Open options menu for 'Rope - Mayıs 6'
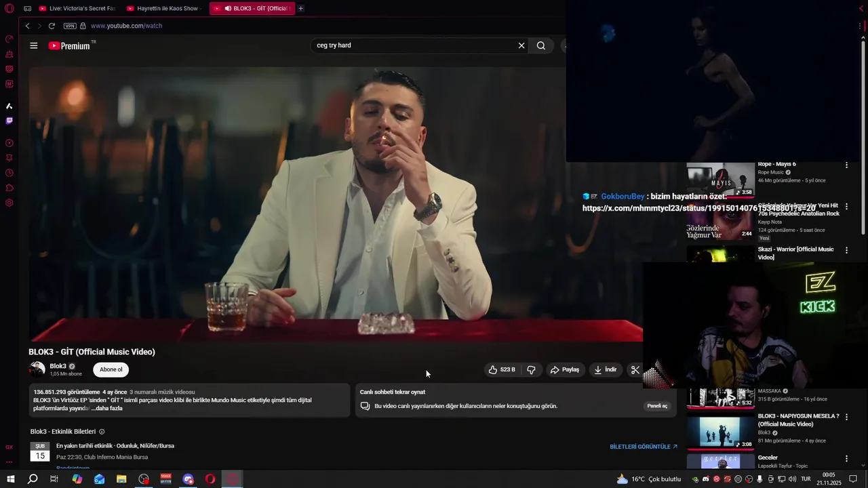 (846, 165)
